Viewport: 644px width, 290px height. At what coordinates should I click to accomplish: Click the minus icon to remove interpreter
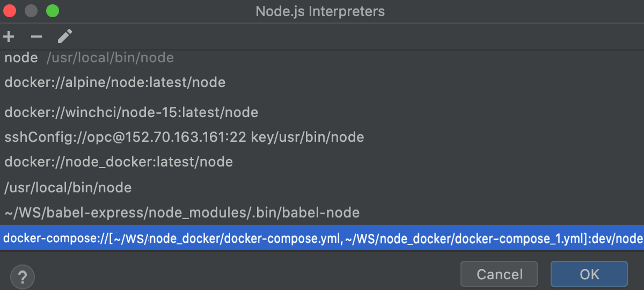click(36, 37)
